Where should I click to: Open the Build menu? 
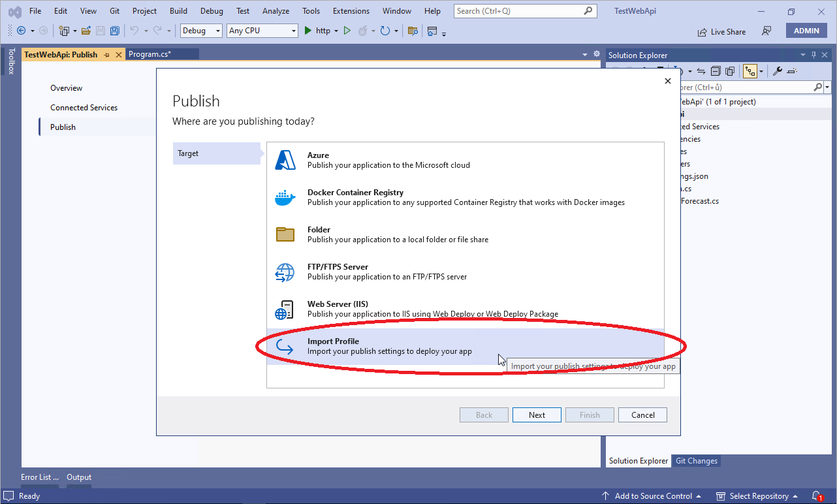pos(178,10)
